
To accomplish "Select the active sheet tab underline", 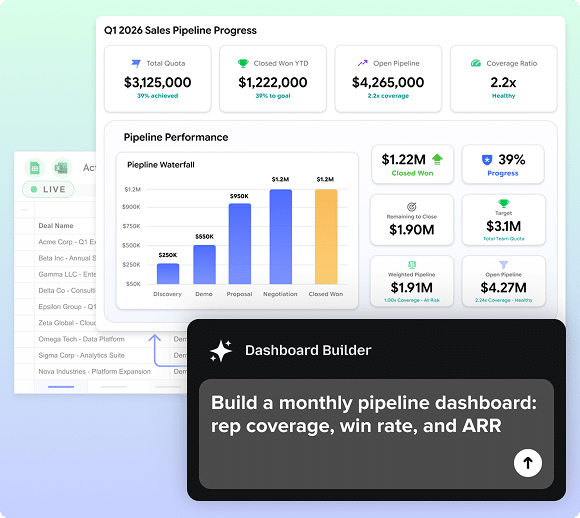I will click(x=61, y=387).
